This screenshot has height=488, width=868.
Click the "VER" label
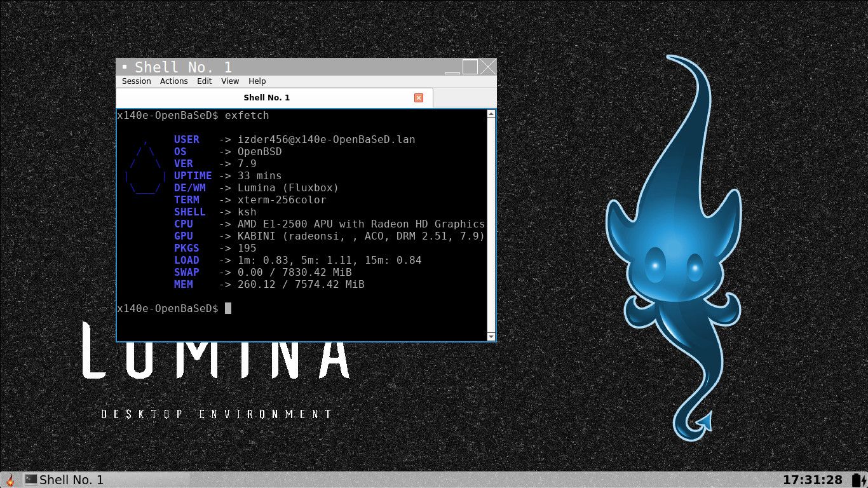(184, 164)
